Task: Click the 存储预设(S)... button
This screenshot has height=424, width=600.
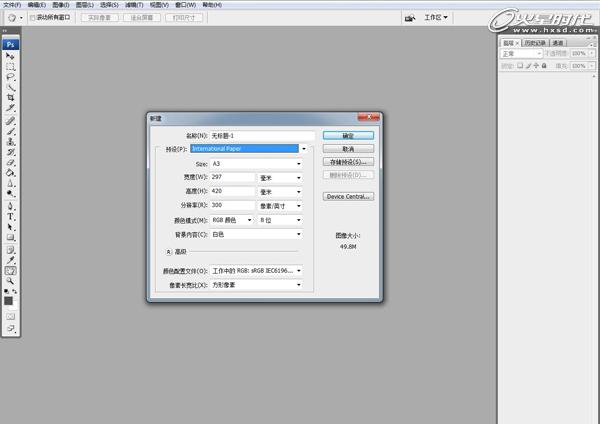Action: (x=348, y=162)
